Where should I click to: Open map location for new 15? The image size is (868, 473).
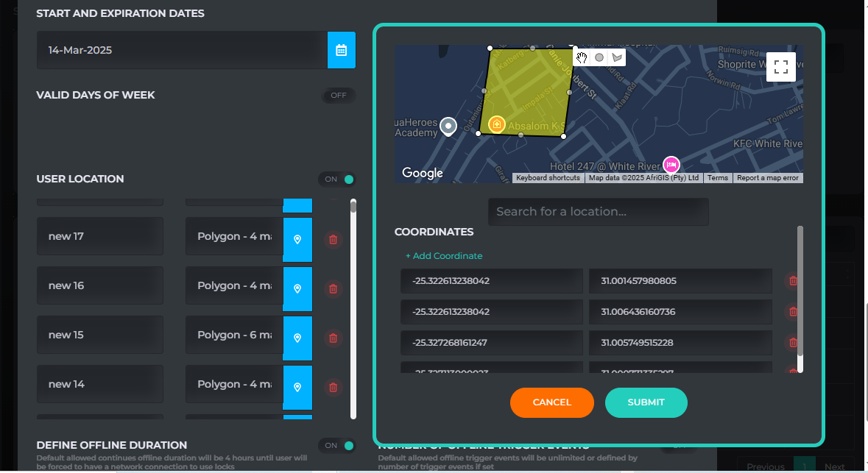point(297,338)
